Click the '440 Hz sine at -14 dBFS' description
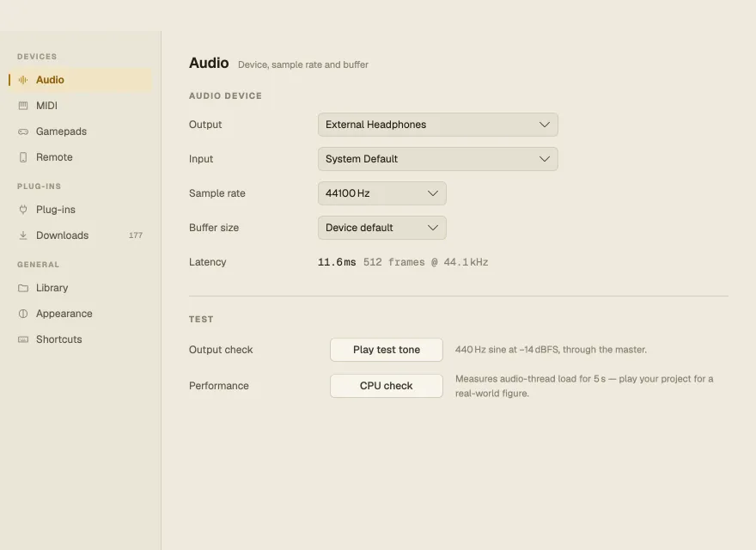756x550 pixels. (x=551, y=350)
